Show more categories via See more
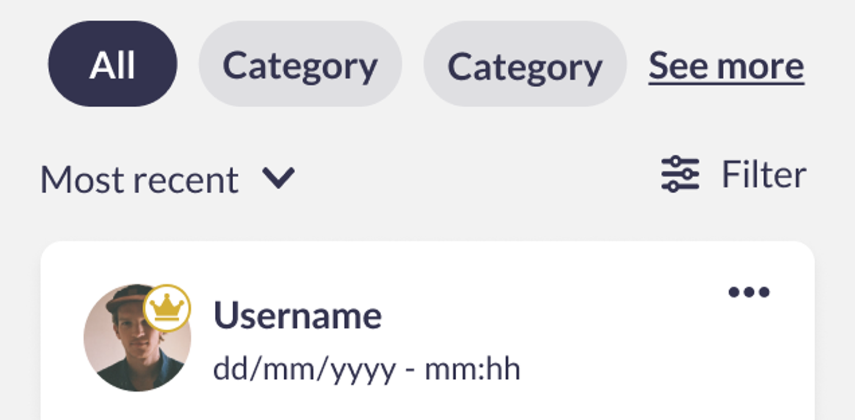 [x=726, y=66]
